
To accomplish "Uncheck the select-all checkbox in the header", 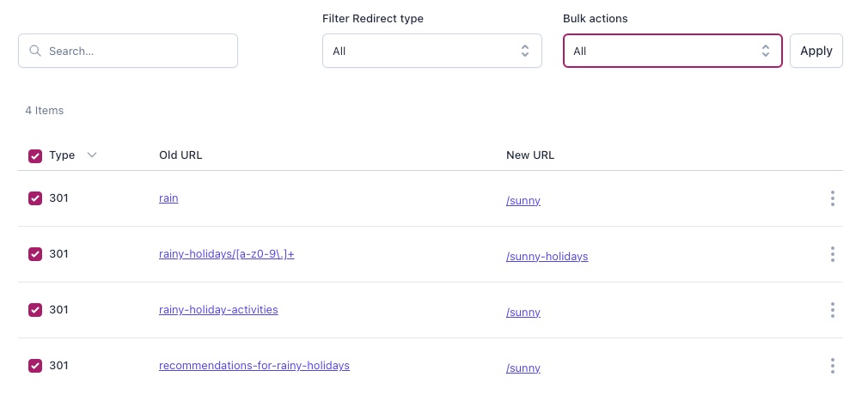I will (35, 156).
